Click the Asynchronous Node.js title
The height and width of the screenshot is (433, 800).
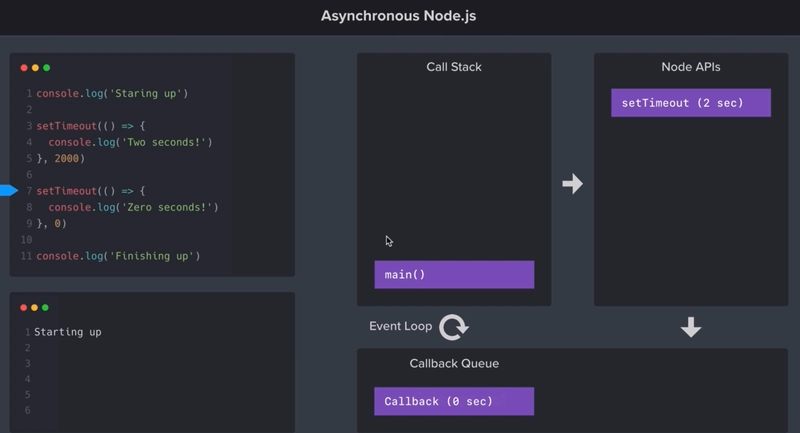(x=398, y=16)
